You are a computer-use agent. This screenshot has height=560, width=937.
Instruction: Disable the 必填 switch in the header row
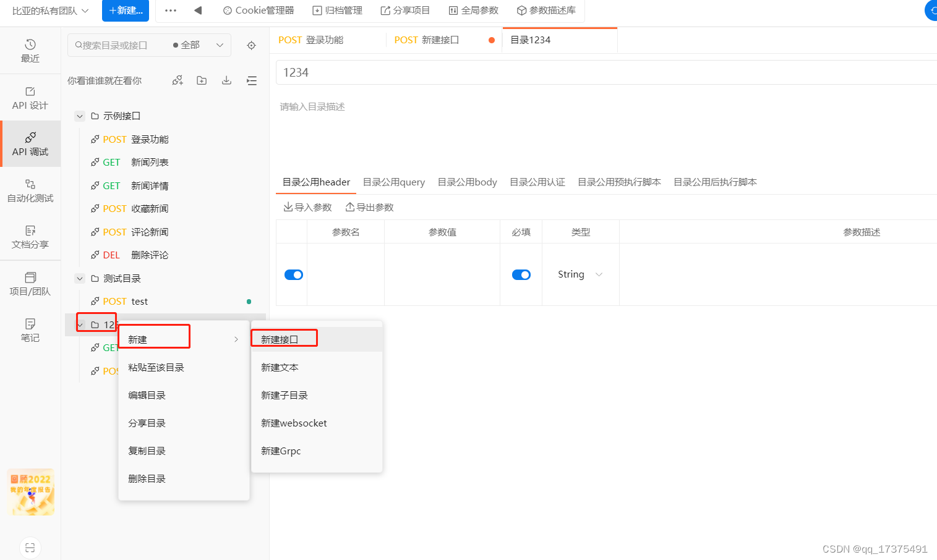(x=521, y=274)
